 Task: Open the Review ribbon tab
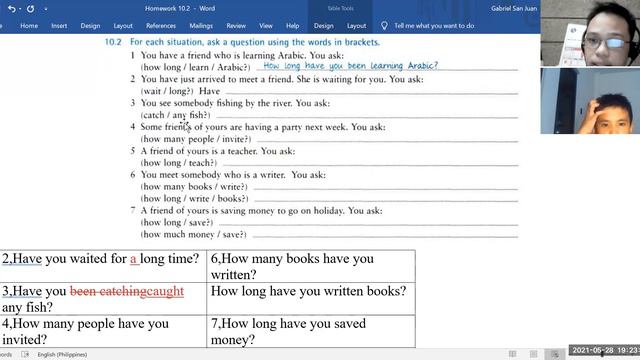[x=236, y=26]
